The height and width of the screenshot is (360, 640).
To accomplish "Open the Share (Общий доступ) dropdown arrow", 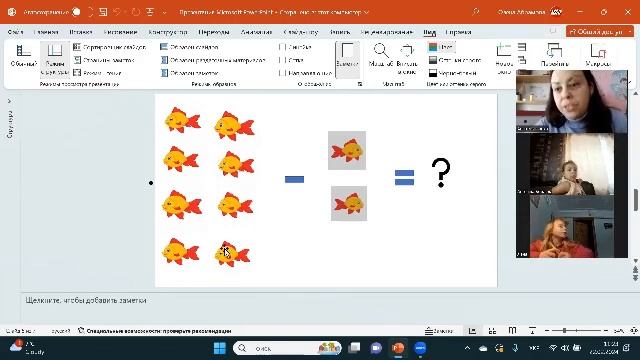I will (x=630, y=31).
